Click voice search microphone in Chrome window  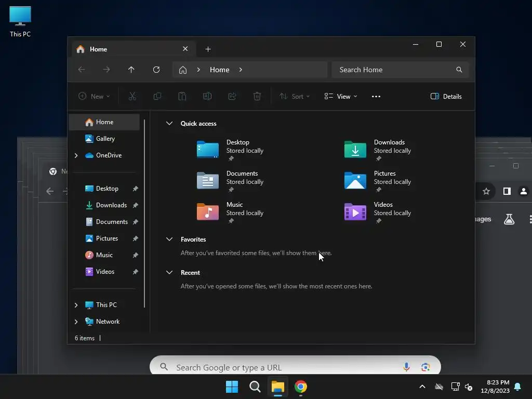click(x=406, y=367)
